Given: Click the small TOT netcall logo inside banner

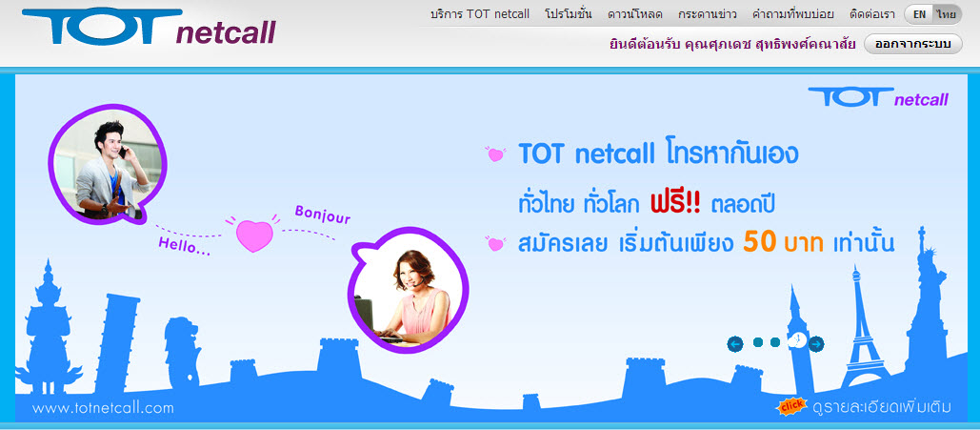Looking at the screenshot, I should [878, 97].
